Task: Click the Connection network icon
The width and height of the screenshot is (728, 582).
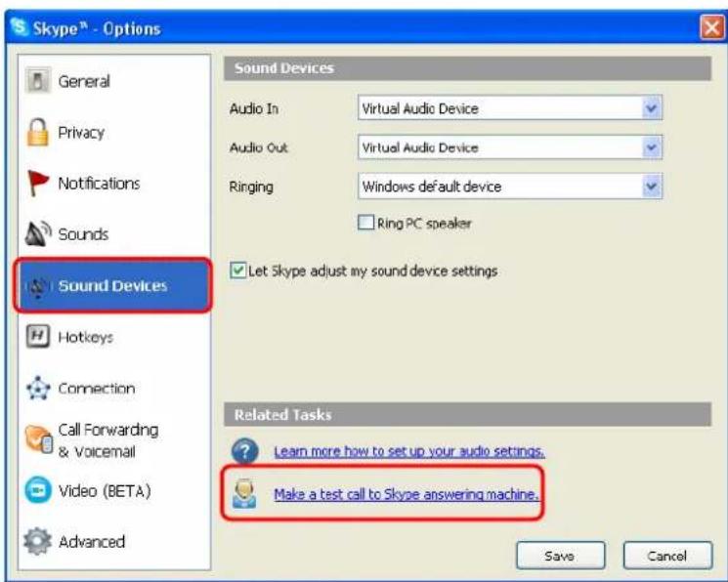Action: coord(37,388)
